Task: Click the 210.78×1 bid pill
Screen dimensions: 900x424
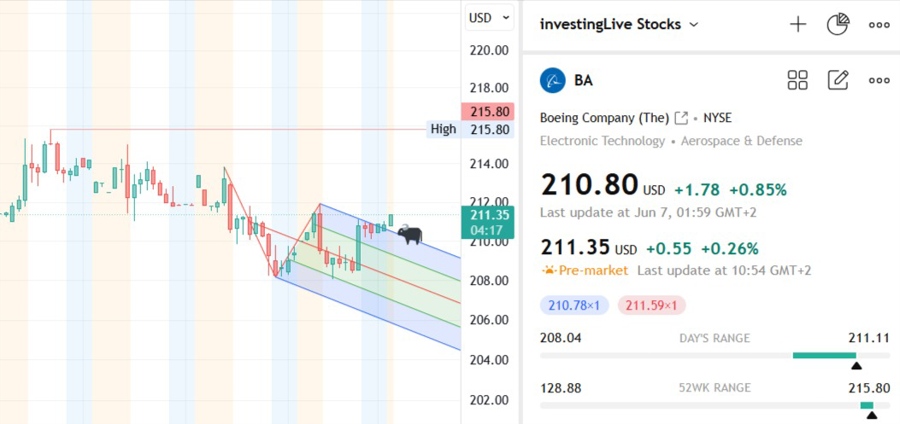Action: (575, 306)
